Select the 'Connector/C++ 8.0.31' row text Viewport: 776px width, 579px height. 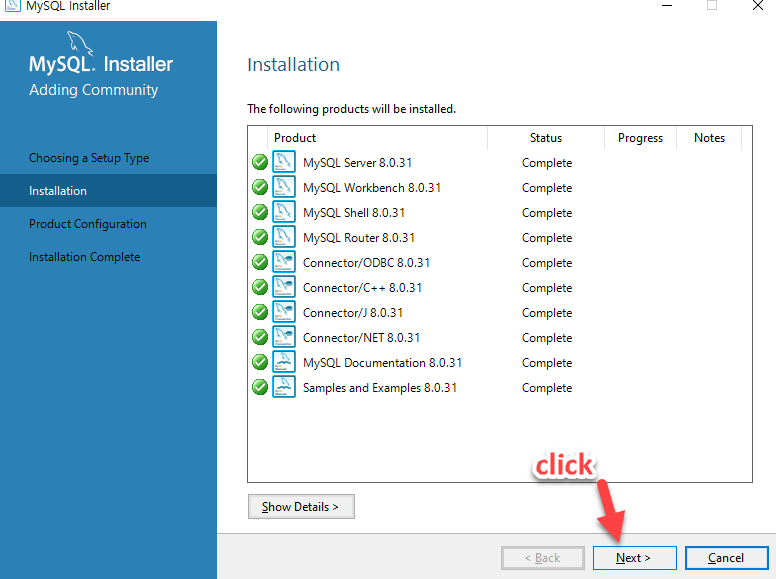[362, 288]
